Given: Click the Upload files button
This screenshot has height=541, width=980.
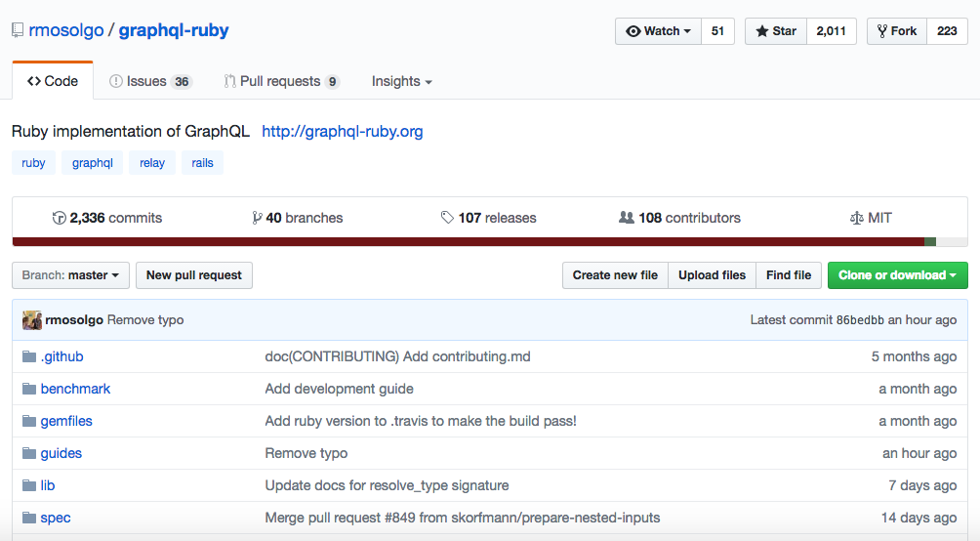Looking at the screenshot, I should [712, 275].
